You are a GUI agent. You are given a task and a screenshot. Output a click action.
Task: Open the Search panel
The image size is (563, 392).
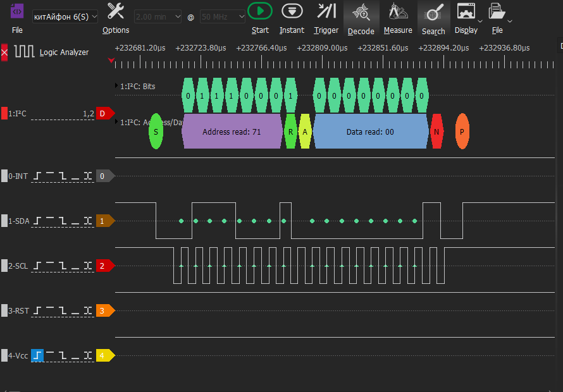(x=433, y=11)
